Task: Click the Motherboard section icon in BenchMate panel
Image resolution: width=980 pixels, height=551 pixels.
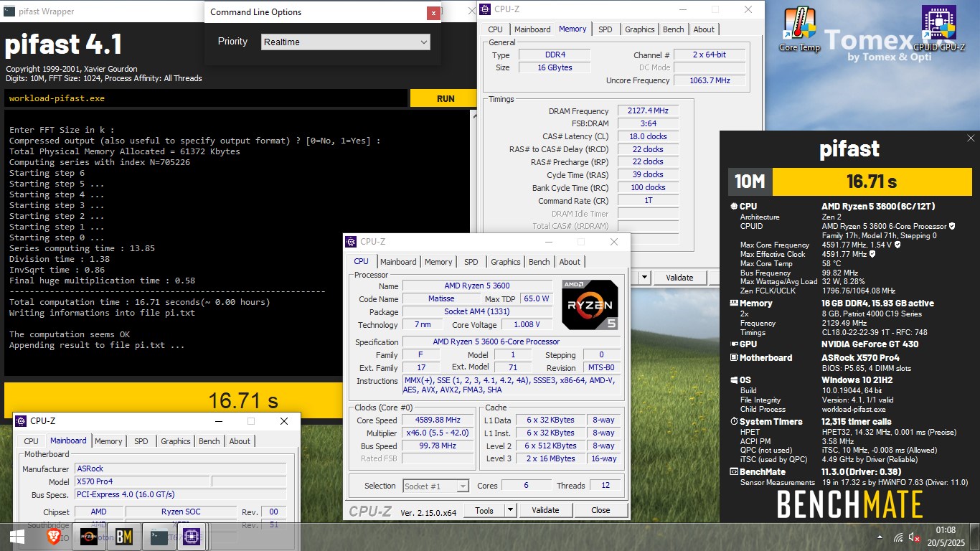Action: (734, 357)
